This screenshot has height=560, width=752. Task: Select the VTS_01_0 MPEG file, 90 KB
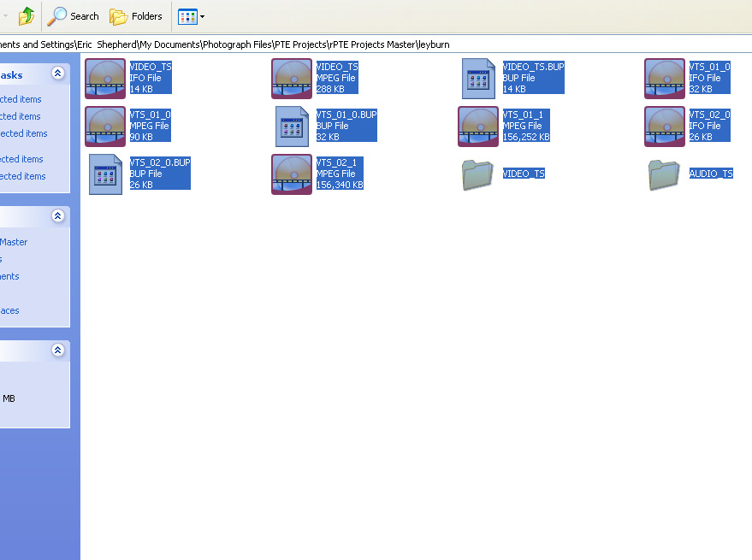[x=105, y=127]
